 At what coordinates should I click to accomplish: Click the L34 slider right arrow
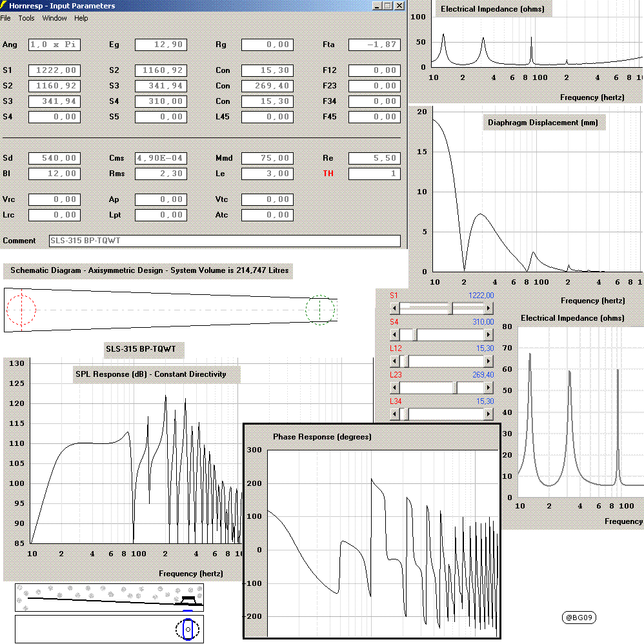[488, 414]
